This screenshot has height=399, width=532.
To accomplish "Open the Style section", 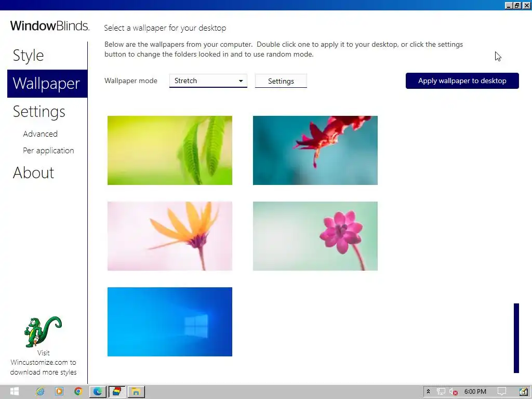I will [x=29, y=56].
